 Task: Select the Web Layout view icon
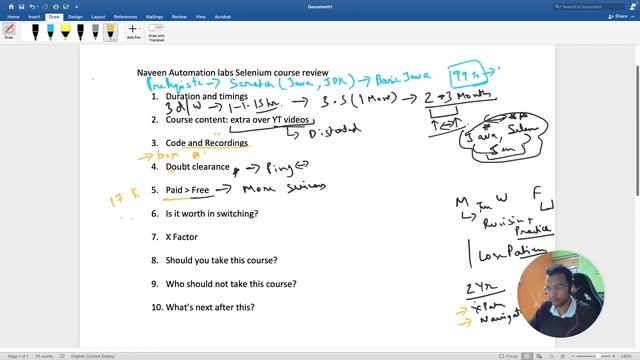539,356
